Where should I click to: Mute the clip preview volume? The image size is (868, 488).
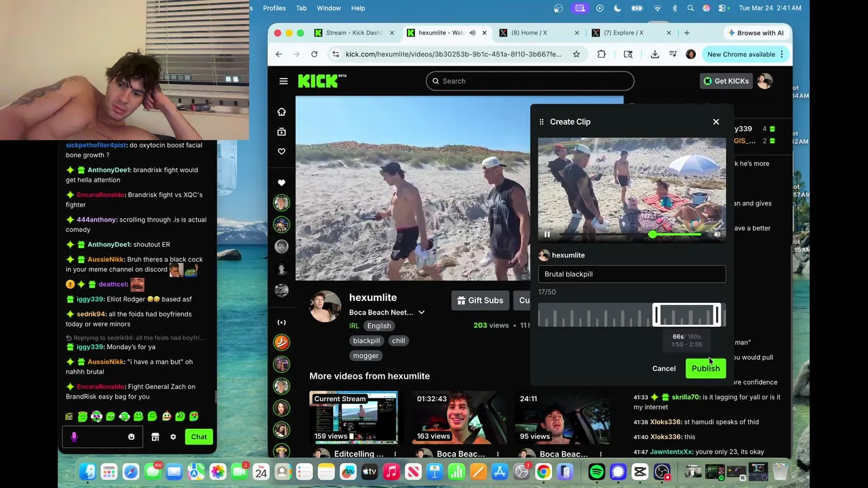pos(717,235)
